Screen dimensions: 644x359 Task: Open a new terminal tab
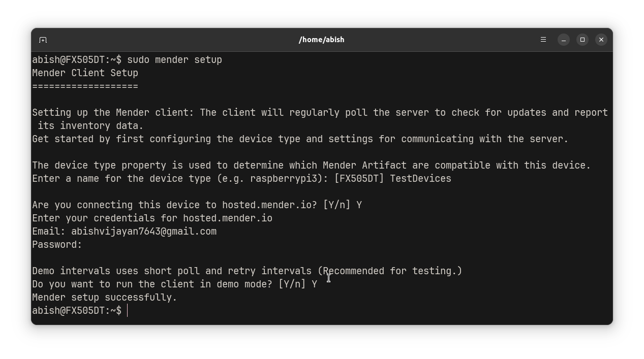pos(43,40)
